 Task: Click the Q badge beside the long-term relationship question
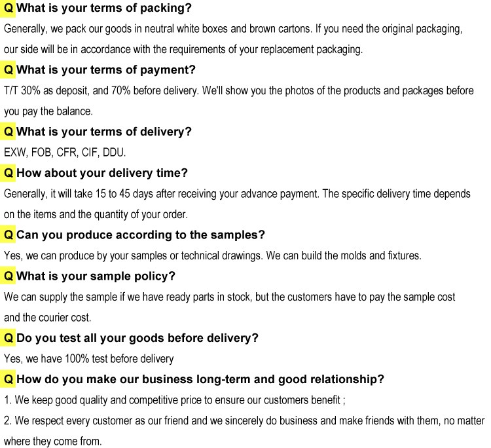tap(9, 379)
